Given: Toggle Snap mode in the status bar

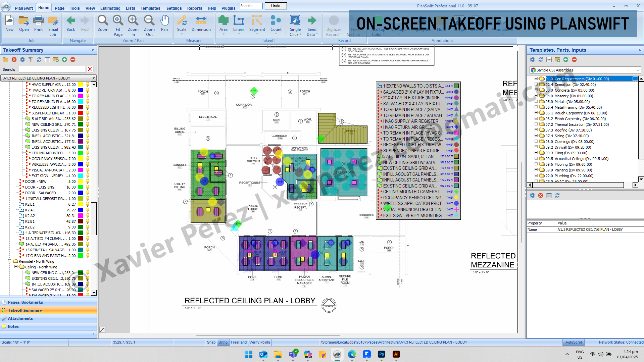Looking at the screenshot, I should coord(211,342).
